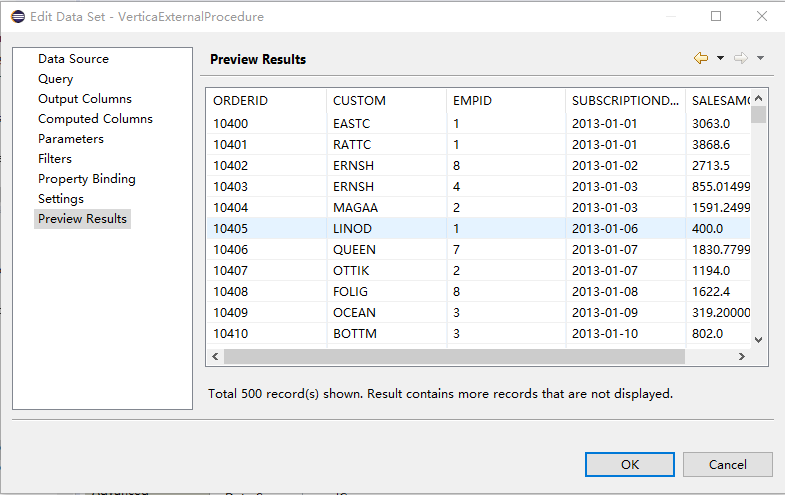
Task: Select Computed Columns in sidebar
Action: click(x=95, y=119)
